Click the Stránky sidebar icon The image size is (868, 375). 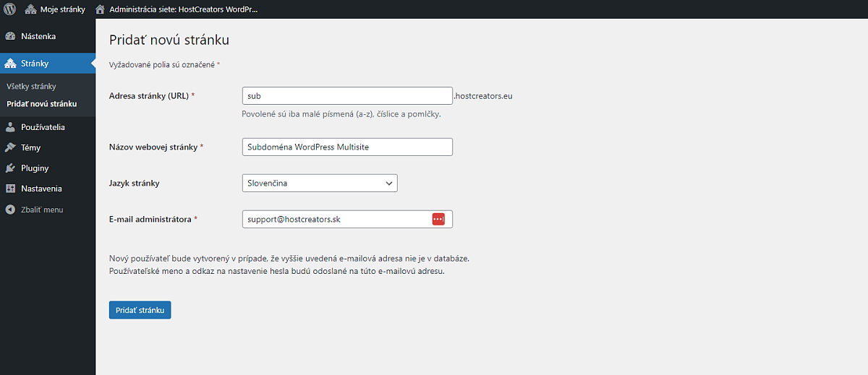pyautogui.click(x=10, y=64)
